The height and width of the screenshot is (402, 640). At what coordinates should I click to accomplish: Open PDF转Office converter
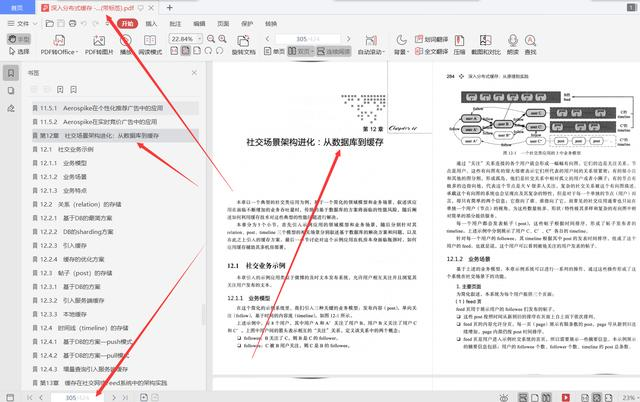tap(59, 44)
